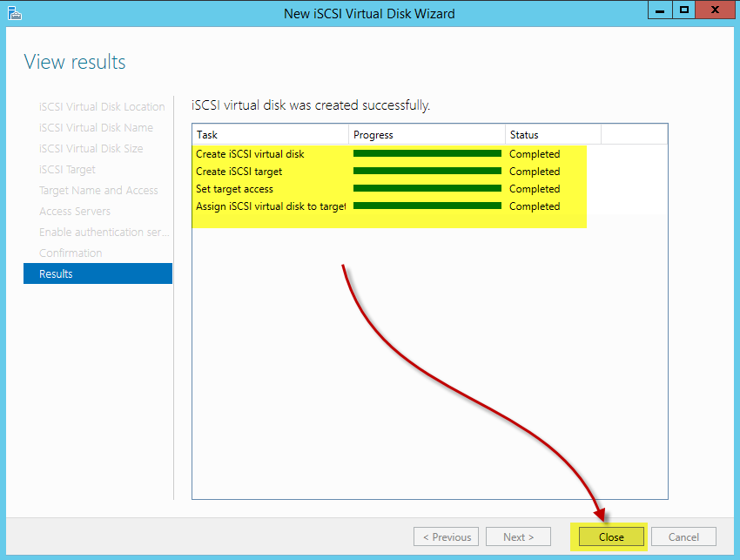Click Completed status of Assign iSCSI virtual disk

(535, 206)
